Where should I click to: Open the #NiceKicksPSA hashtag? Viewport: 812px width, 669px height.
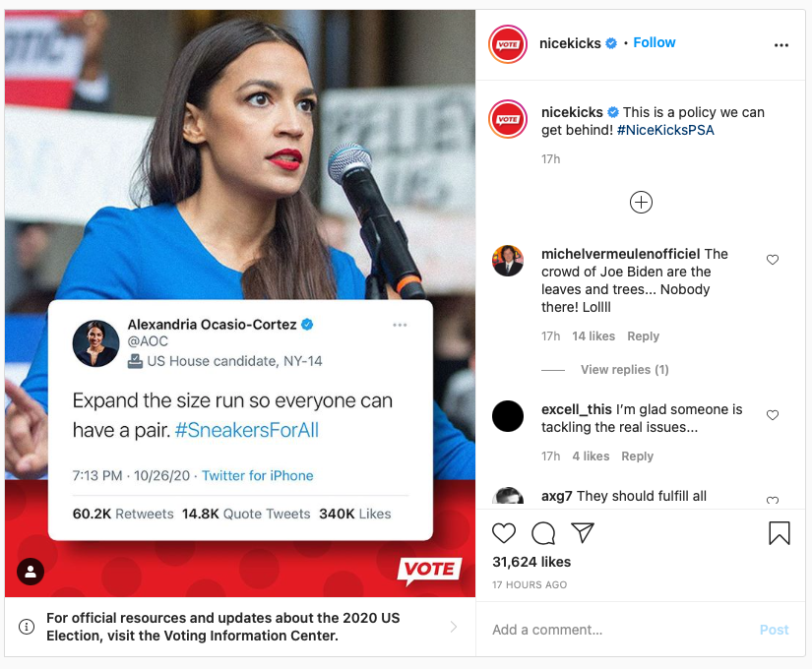click(x=665, y=130)
